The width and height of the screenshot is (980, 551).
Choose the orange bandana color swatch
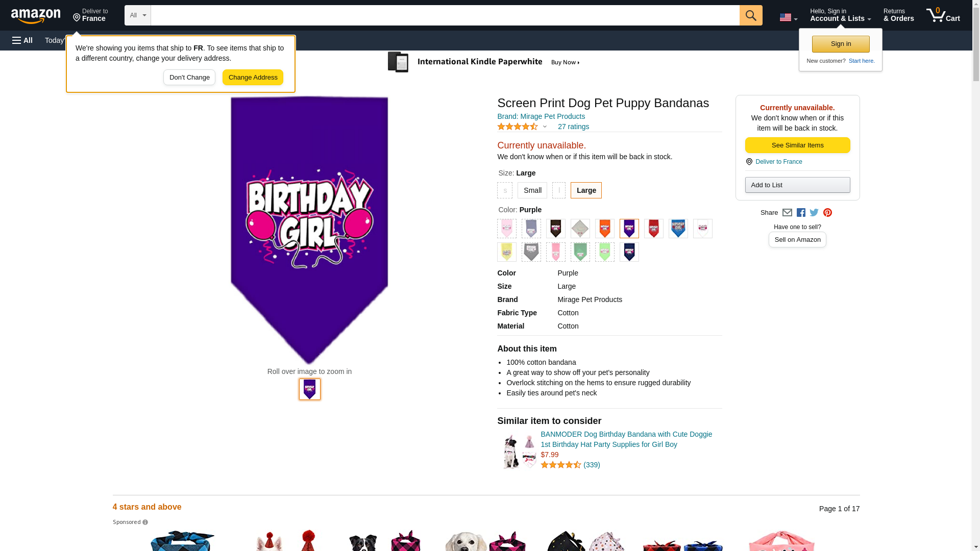pyautogui.click(x=604, y=229)
